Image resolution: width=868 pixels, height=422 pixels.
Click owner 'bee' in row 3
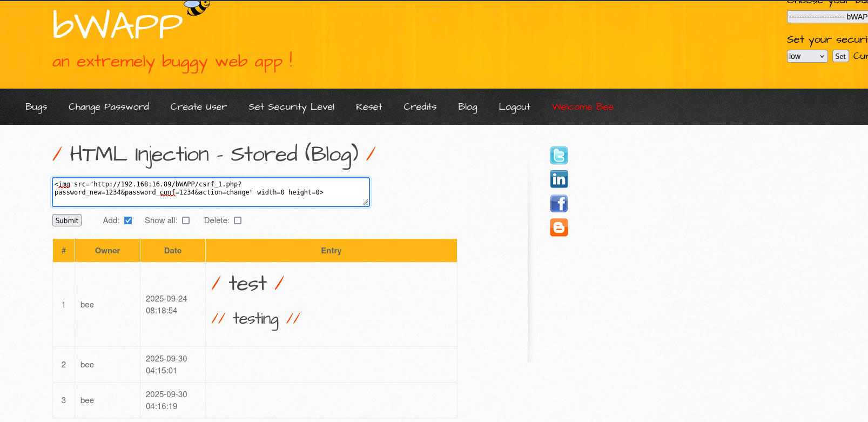pos(87,400)
